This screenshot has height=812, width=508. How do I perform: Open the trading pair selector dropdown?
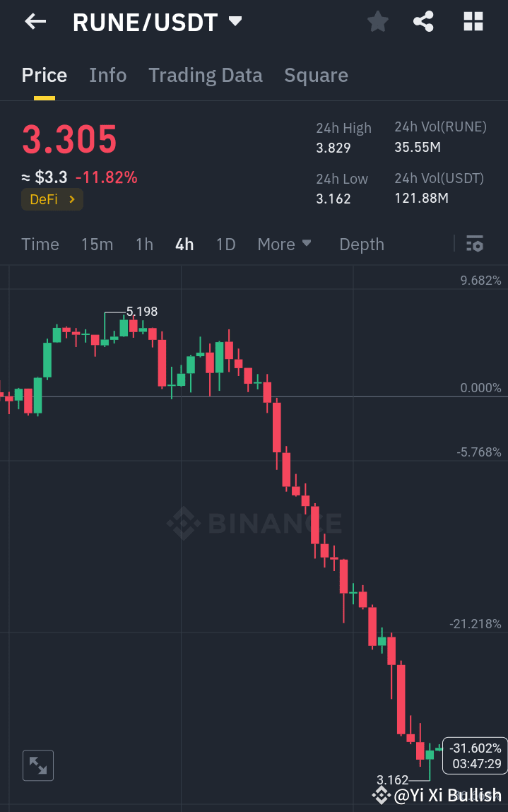point(235,21)
